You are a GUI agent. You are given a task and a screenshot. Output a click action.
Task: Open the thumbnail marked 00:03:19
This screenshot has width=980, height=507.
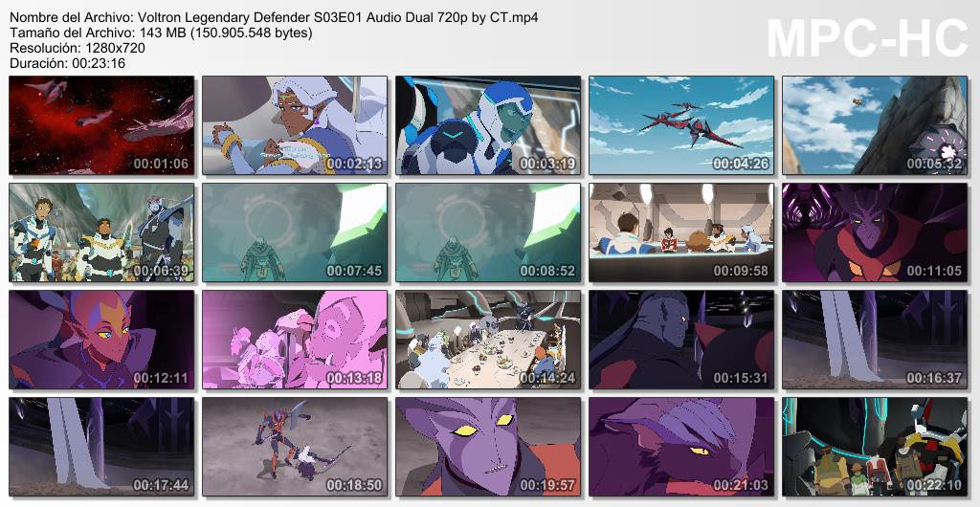[488, 125]
